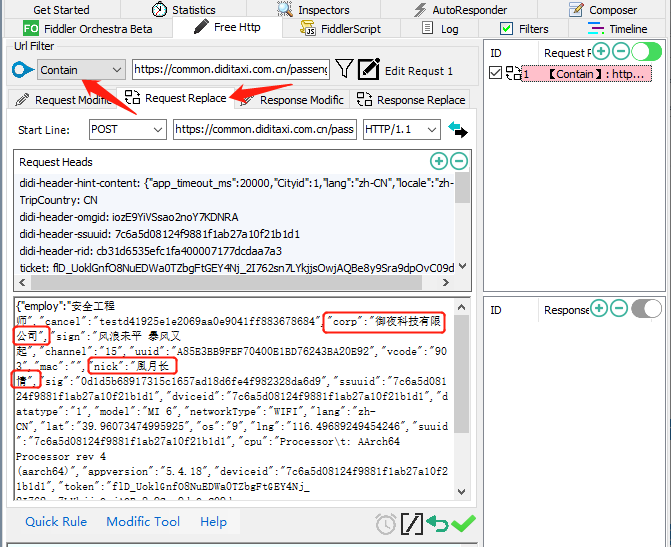The height and width of the screenshot is (547, 671).
Task: Select the didi-header-omgid header line
Action: (129, 217)
